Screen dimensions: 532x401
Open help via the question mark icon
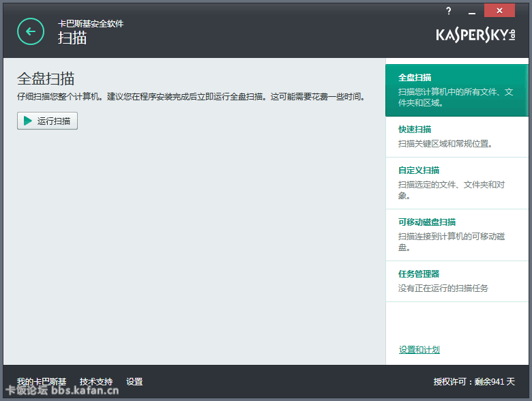[x=449, y=11]
